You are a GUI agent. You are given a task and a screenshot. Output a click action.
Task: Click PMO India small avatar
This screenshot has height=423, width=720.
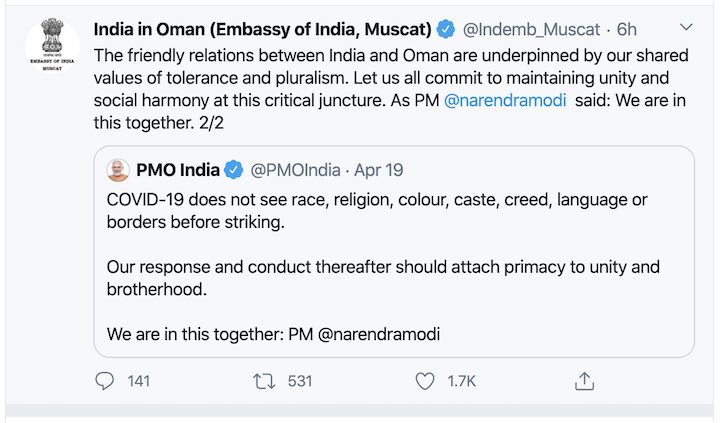click(x=118, y=170)
